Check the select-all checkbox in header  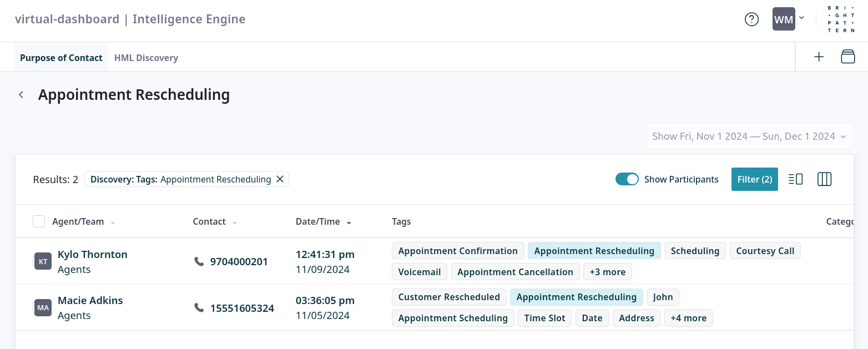[39, 221]
